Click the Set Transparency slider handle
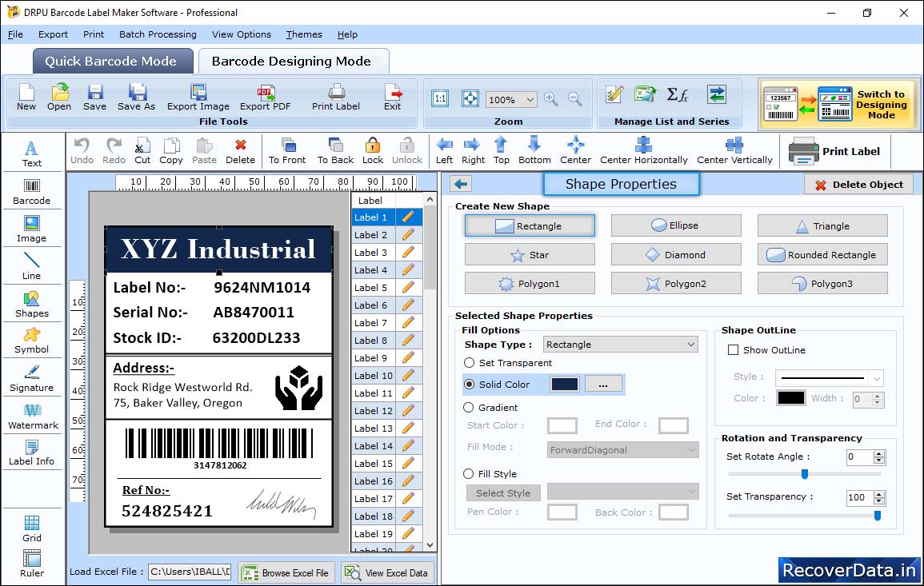This screenshot has width=924, height=586. coord(878,516)
